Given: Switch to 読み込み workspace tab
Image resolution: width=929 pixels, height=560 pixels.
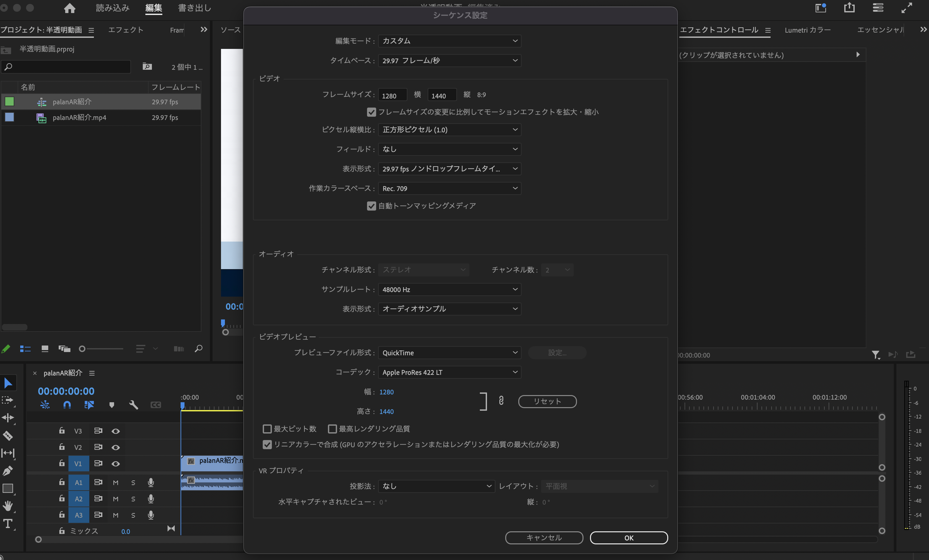Looking at the screenshot, I should 112,8.
